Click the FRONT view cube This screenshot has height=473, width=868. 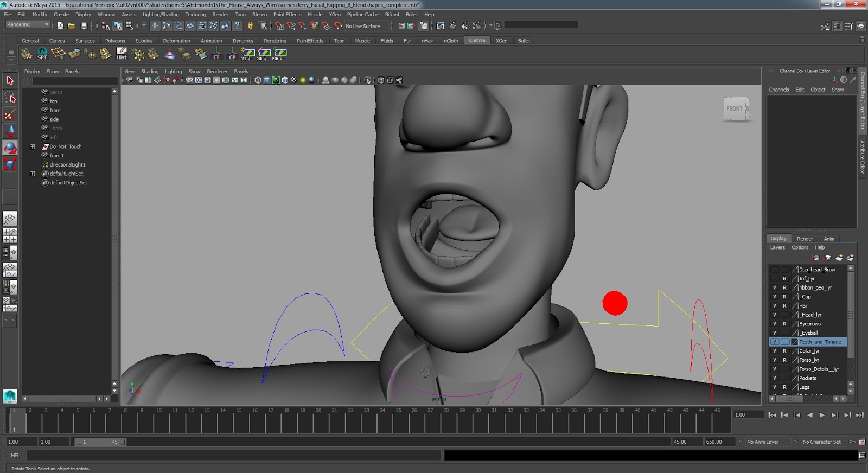click(x=735, y=109)
